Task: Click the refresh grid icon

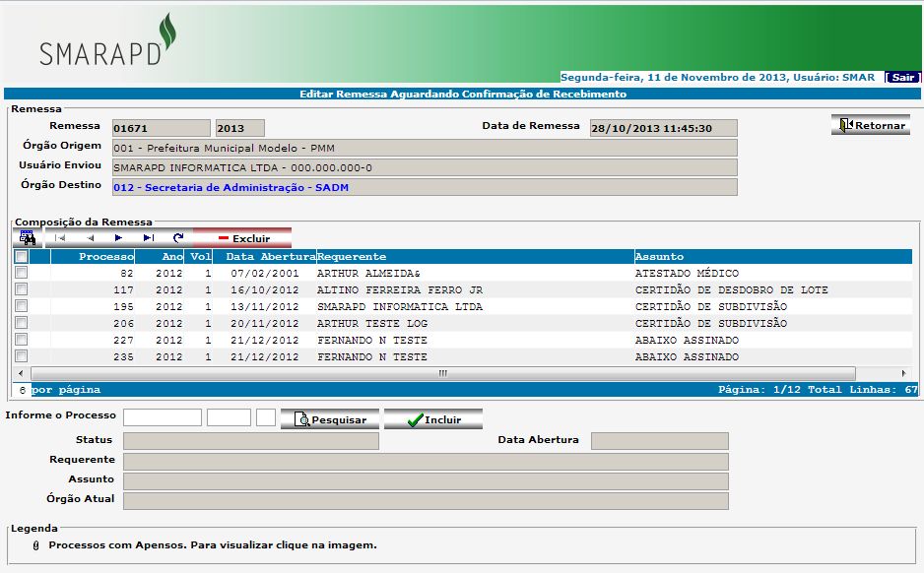Action: click(x=178, y=238)
